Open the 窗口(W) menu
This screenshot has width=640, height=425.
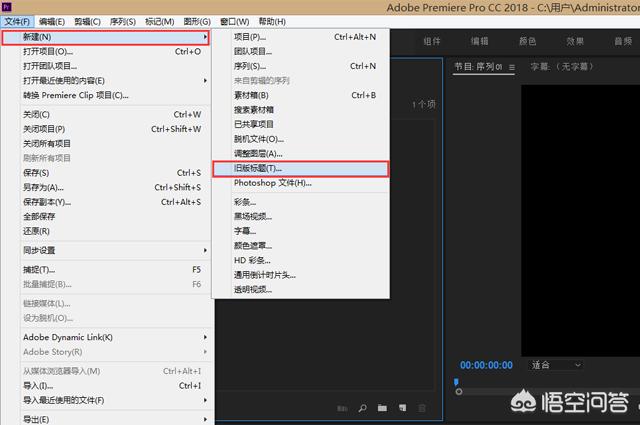(235, 22)
